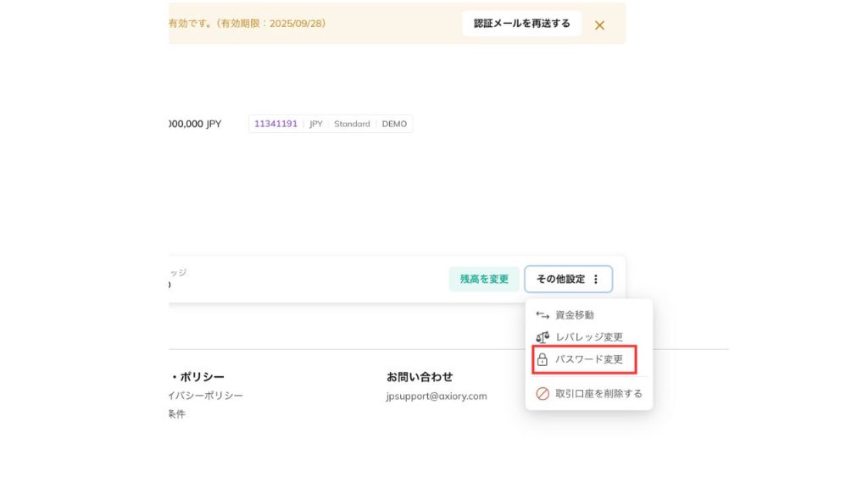Click the jpsupport@axiory.com email link

click(x=437, y=396)
